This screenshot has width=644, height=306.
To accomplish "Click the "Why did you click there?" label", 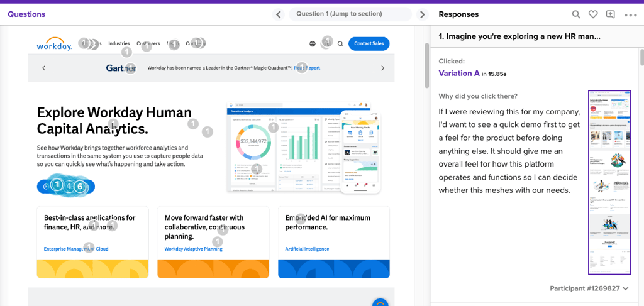I will (x=478, y=96).
